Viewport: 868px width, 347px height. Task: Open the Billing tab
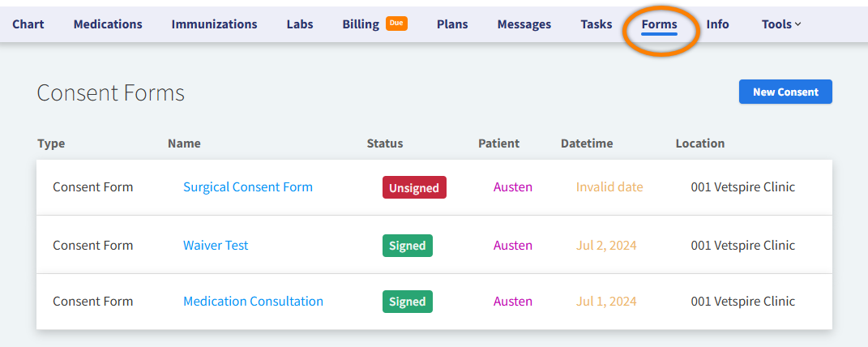361,24
